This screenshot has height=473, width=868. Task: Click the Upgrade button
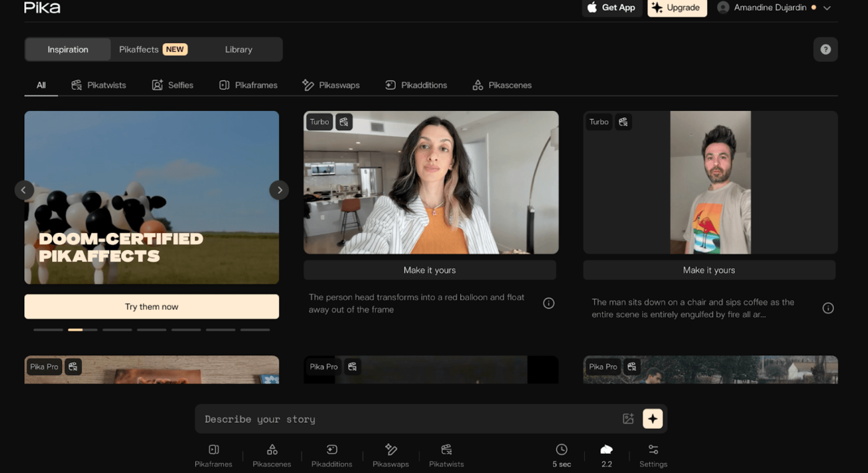point(677,8)
